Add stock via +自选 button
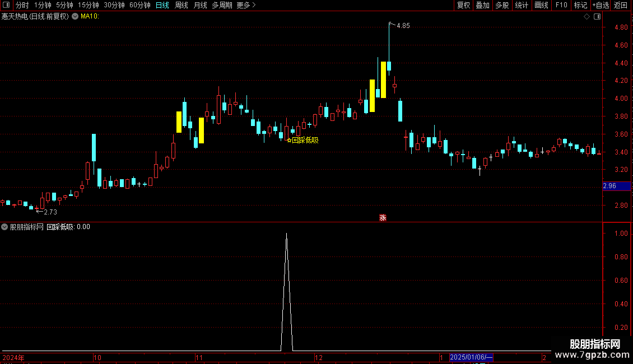The height and width of the screenshot is (364, 633). coord(601,5)
